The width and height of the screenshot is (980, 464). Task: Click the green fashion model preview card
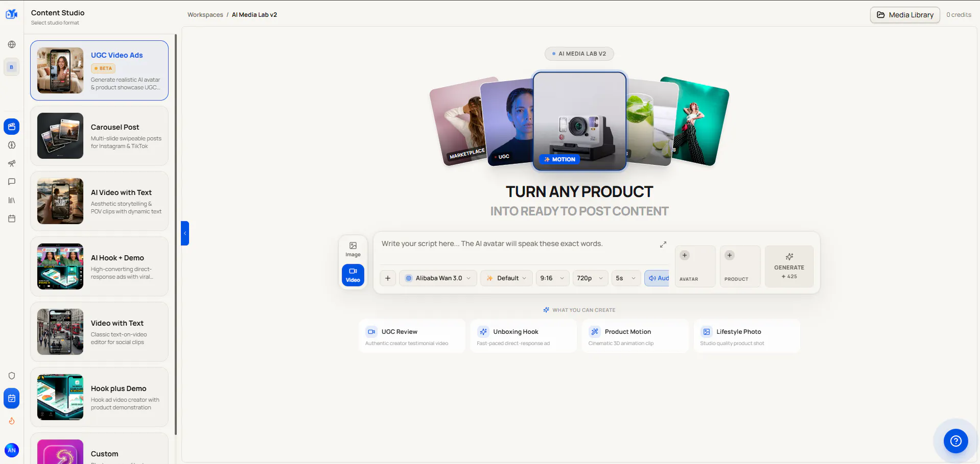coord(701,121)
